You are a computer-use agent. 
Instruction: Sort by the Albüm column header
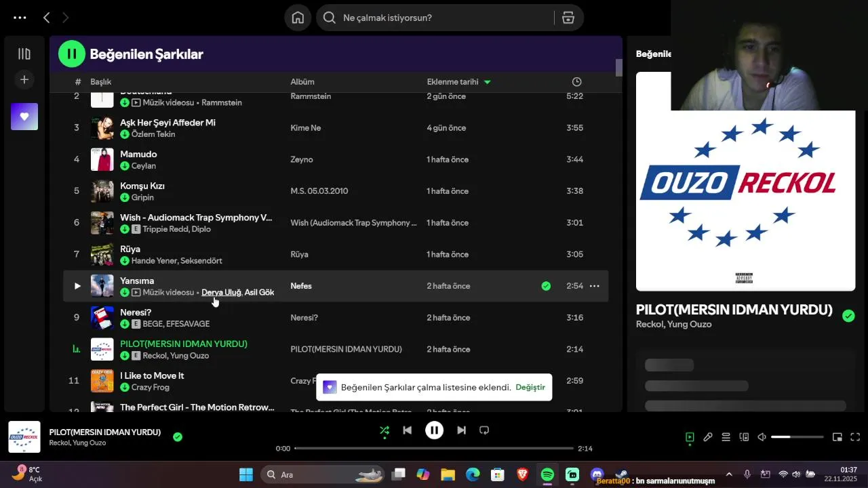[x=302, y=82]
